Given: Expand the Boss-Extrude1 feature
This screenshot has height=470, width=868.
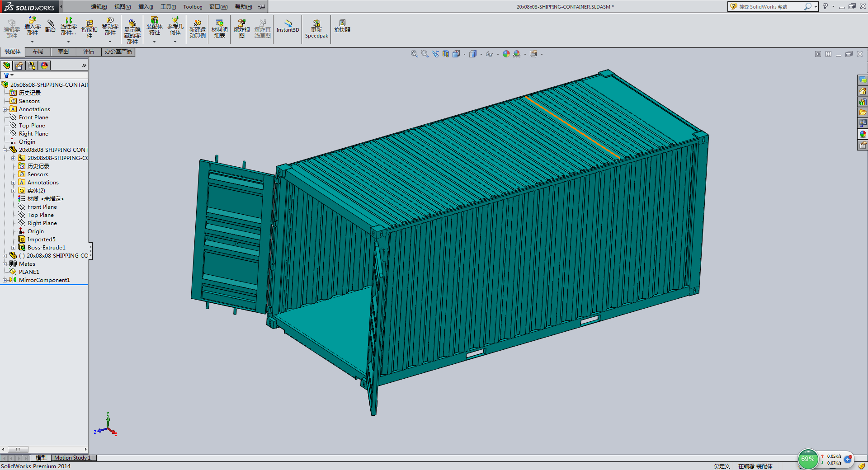Looking at the screenshot, I should 14,248.
